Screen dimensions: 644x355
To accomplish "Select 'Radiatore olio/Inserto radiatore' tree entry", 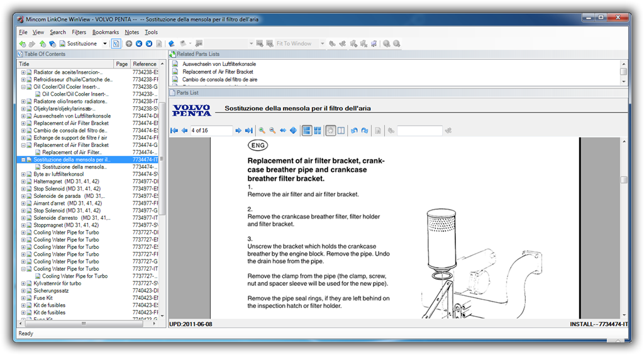I will tap(70, 101).
